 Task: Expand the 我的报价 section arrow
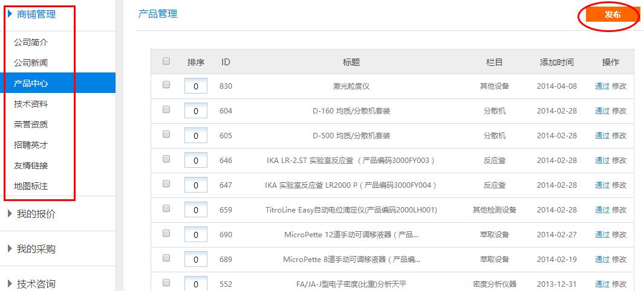10,214
